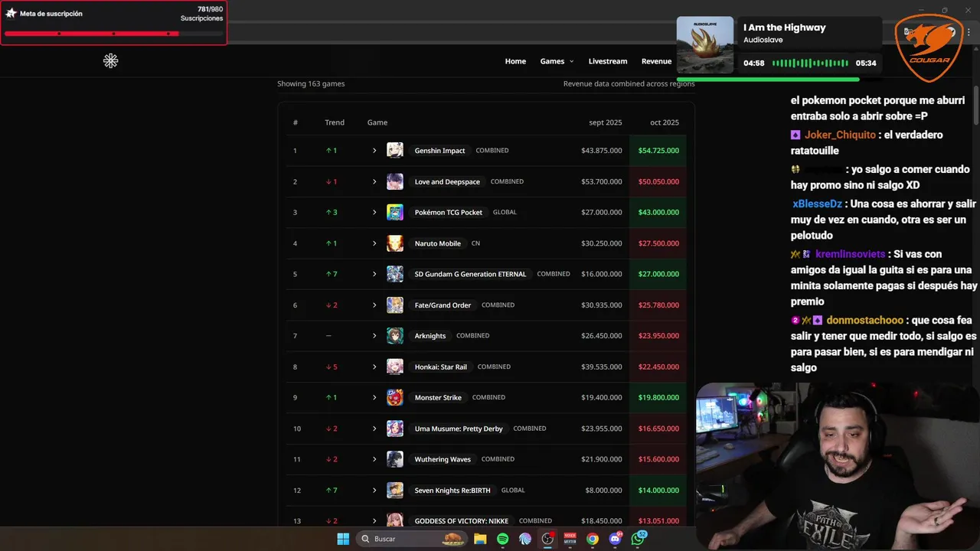Click the username xBlesseDz in chat

coord(818,204)
